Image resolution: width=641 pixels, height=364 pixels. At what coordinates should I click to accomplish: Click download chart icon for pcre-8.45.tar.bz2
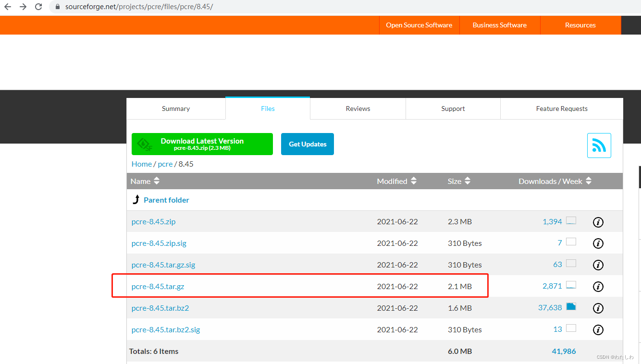[571, 307]
